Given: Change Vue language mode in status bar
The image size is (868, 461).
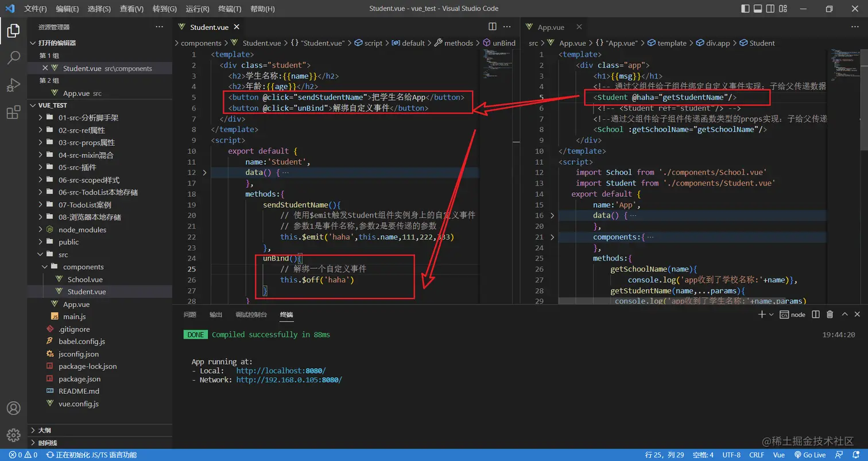Looking at the screenshot, I should pos(779,455).
